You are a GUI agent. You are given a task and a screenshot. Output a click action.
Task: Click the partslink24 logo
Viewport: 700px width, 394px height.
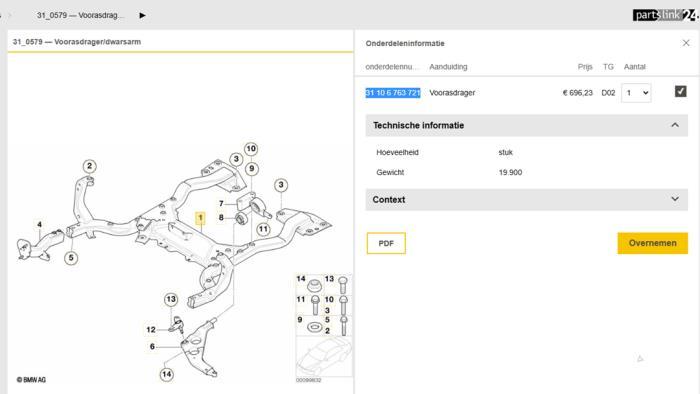665,15
